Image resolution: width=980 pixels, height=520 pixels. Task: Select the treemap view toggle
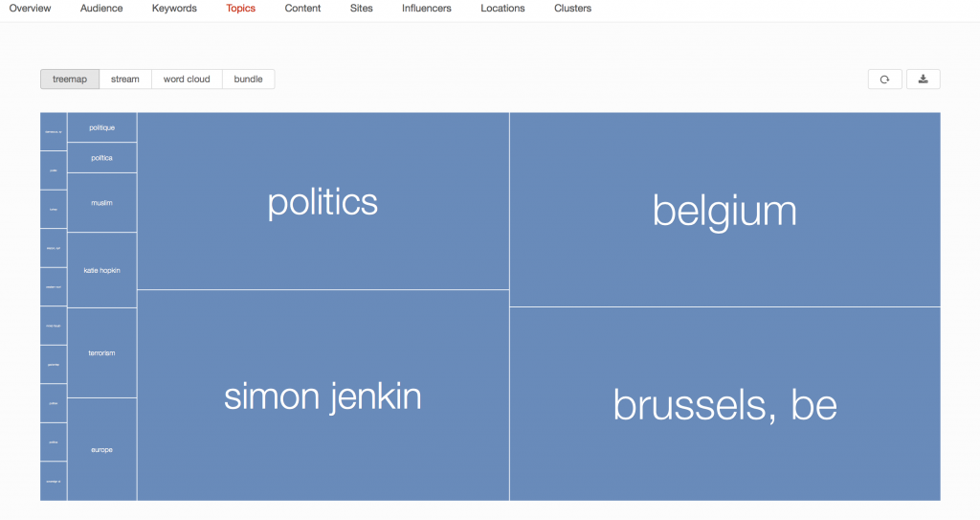tap(69, 79)
